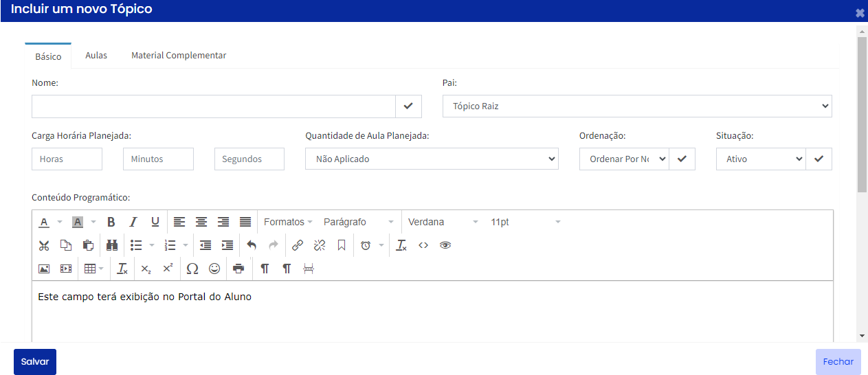Click the Cut scissors icon
This screenshot has height=375, width=868.
coord(44,245)
